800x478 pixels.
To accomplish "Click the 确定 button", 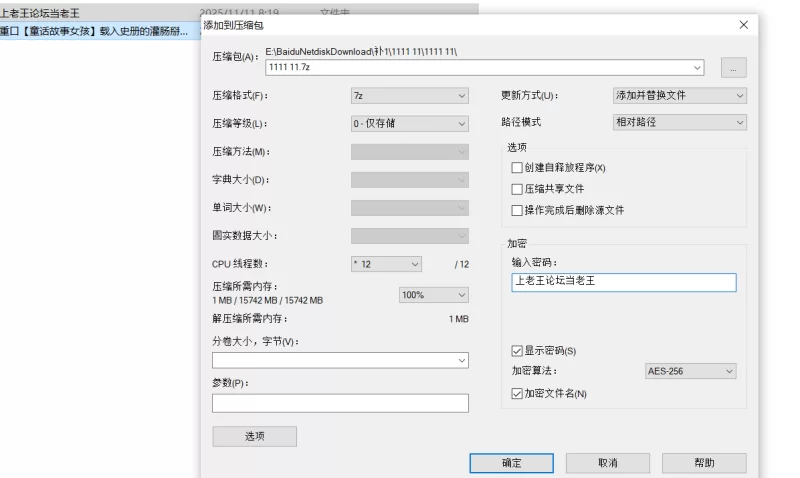I will coord(511,463).
